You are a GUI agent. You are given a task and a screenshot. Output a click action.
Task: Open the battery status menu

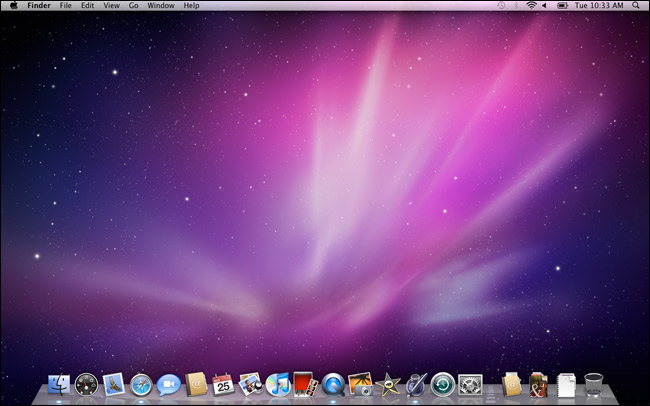(x=562, y=6)
